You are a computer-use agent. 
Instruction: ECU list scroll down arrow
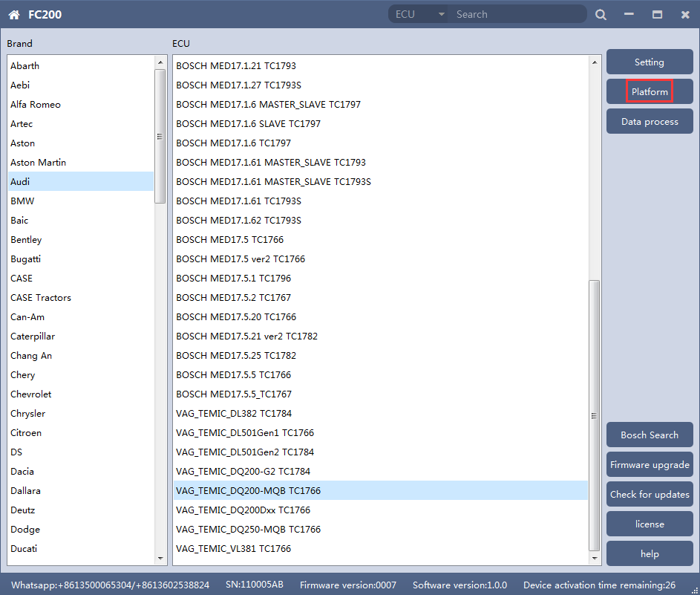594,559
